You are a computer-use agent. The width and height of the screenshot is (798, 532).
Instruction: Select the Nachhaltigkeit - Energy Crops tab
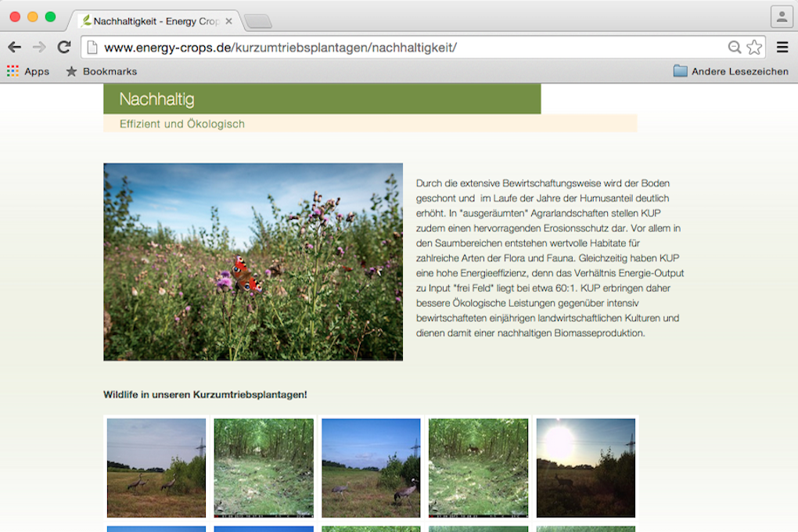point(155,21)
